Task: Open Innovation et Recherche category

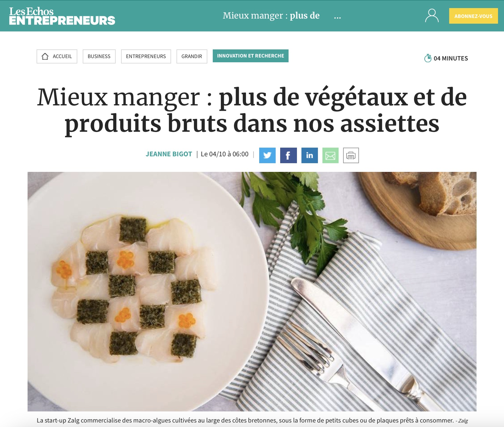Action: tap(251, 56)
